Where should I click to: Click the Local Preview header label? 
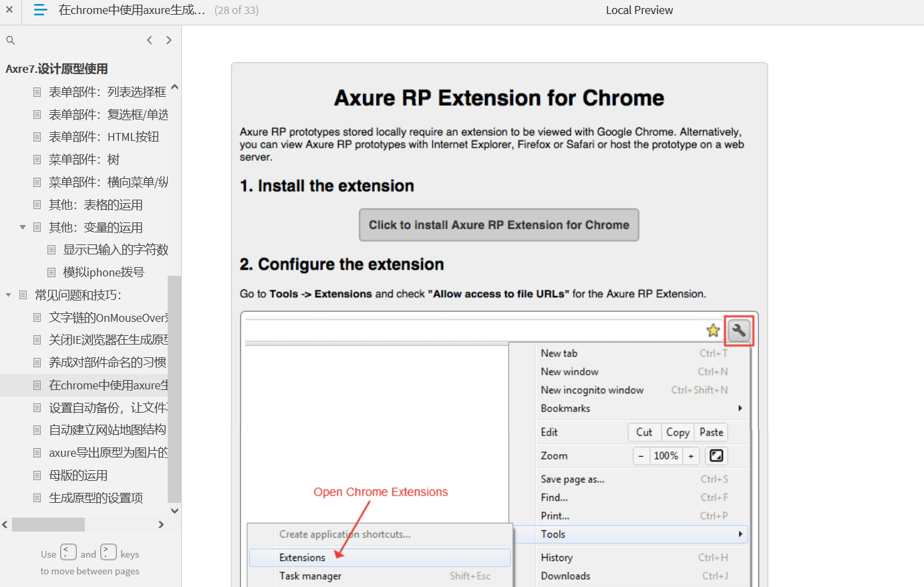click(x=639, y=10)
